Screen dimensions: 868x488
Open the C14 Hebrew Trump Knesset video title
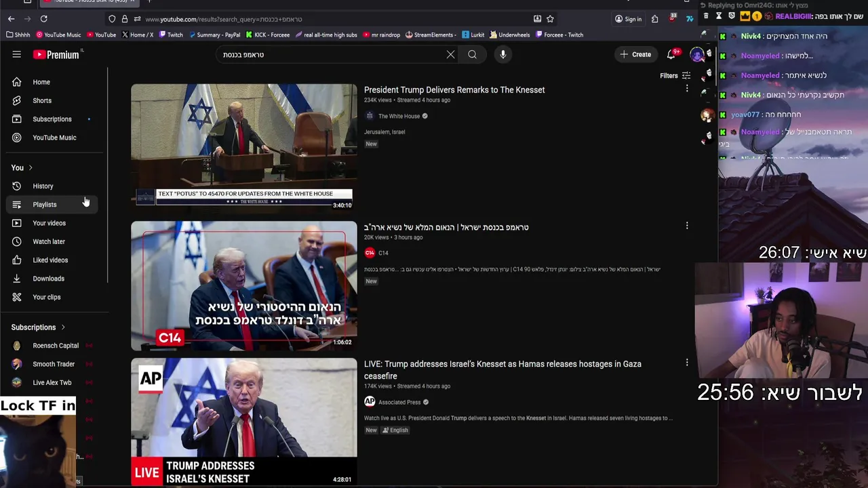click(x=446, y=227)
